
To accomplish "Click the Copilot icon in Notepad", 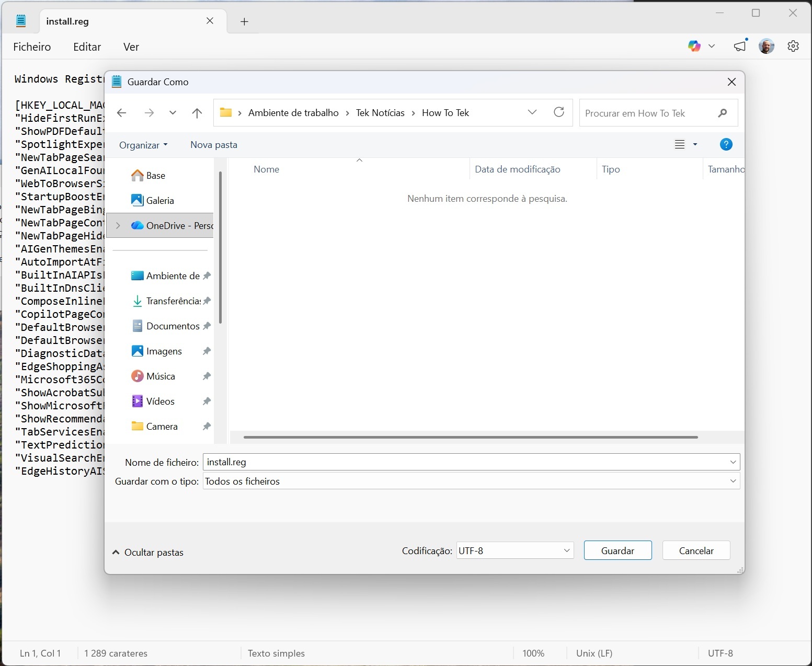I will pyautogui.click(x=694, y=47).
